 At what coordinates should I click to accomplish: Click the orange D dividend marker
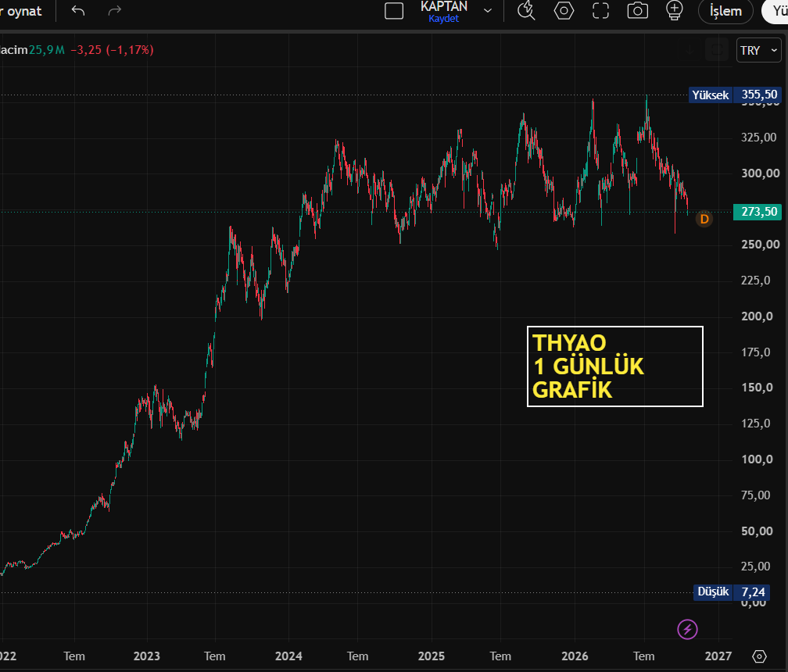tap(704, 219)
